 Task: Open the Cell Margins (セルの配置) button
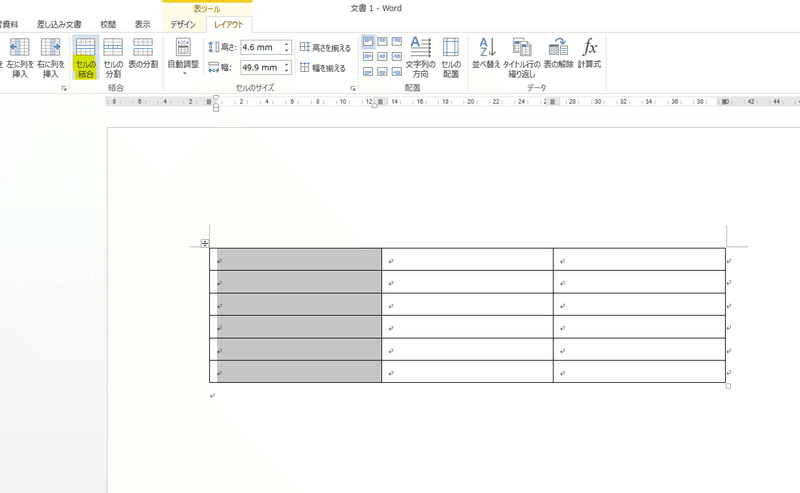[x=451, y=58]
